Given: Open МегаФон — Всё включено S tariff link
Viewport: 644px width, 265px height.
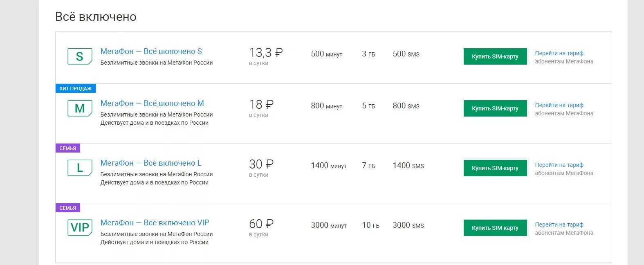Looking at the screenshot, I should 151,52.
